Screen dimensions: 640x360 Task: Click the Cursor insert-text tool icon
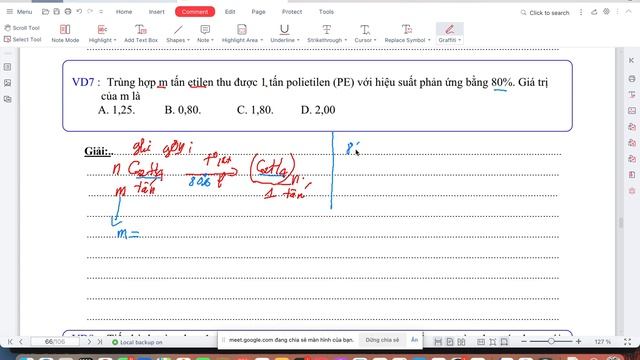365,29
